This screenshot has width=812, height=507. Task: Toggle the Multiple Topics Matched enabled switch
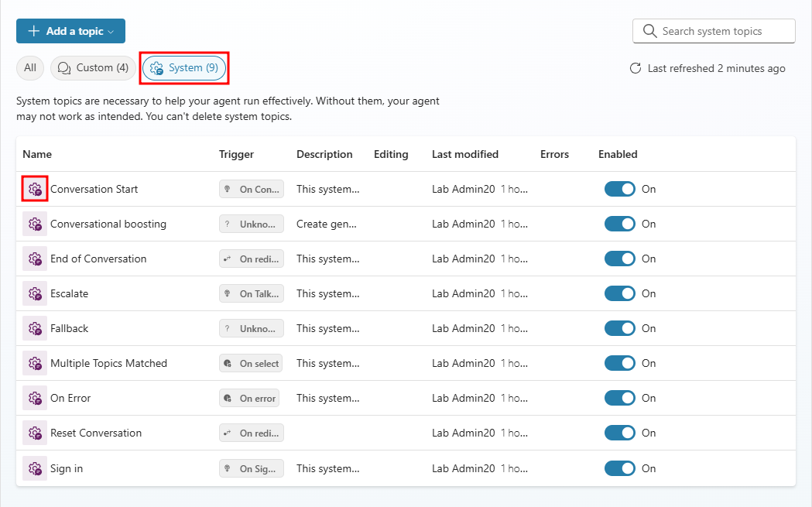pos(619,363)
